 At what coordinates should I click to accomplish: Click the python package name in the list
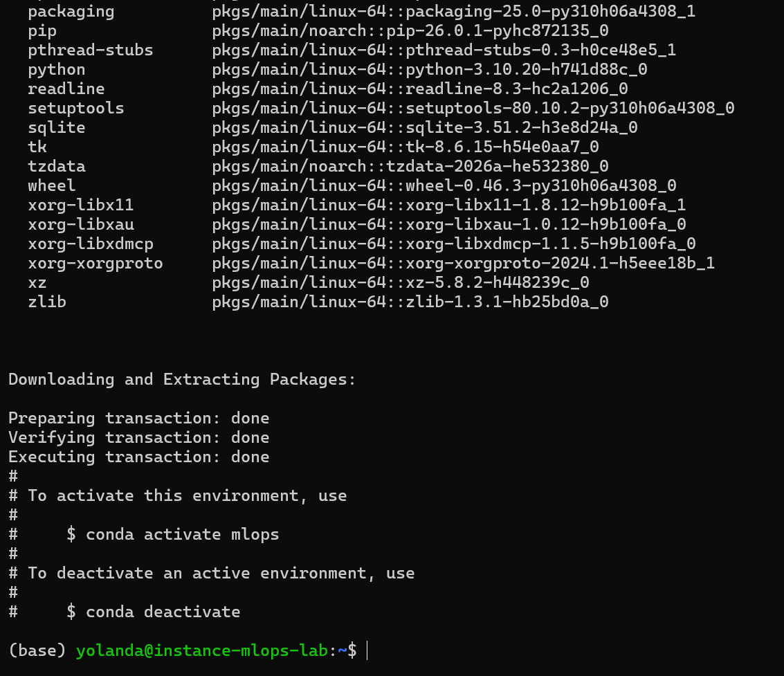tap(57, 69)
